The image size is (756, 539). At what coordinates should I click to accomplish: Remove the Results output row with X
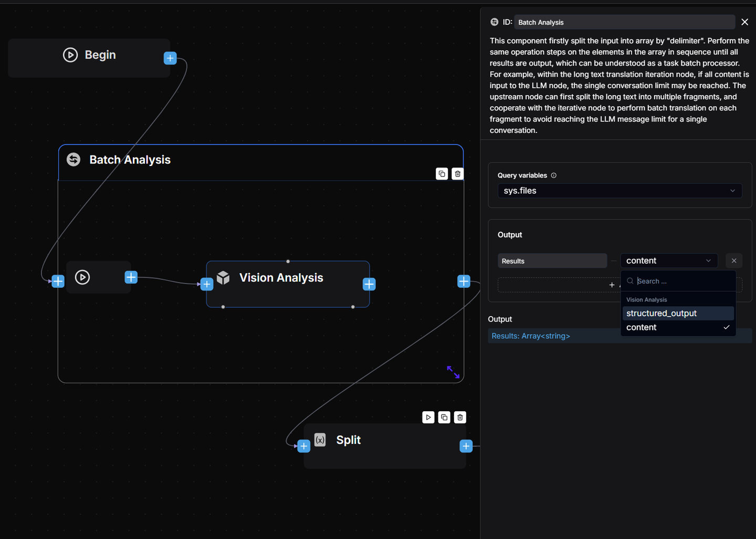[x=734, y=261]
